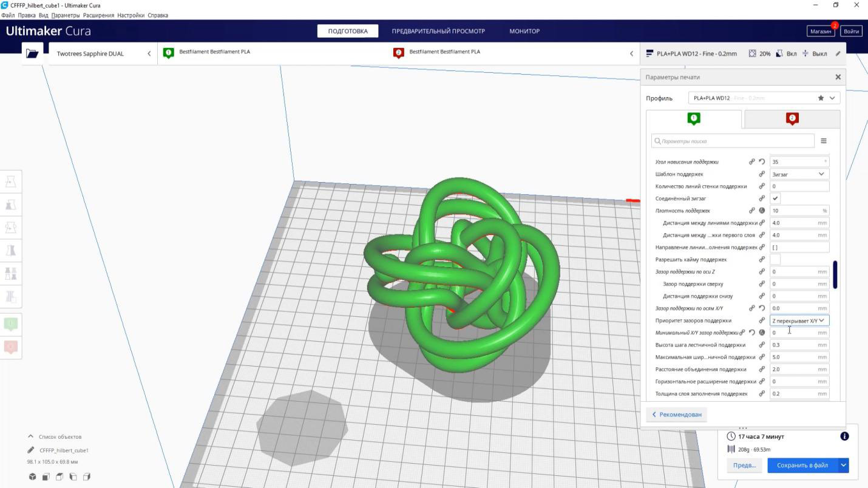This screenshot has width=868, height=488.
Task: Close the print settings panel
Action: (x=838, y=77)
